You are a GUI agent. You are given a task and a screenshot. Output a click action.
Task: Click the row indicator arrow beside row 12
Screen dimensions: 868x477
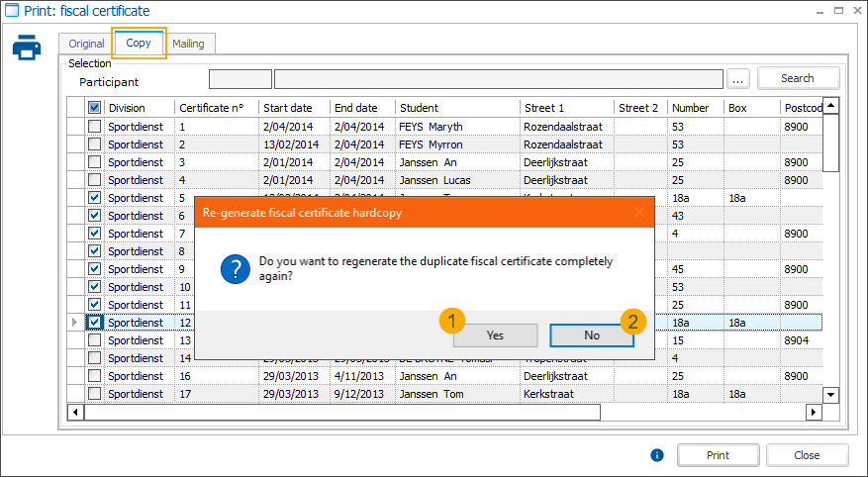click(x=75, y=323)
